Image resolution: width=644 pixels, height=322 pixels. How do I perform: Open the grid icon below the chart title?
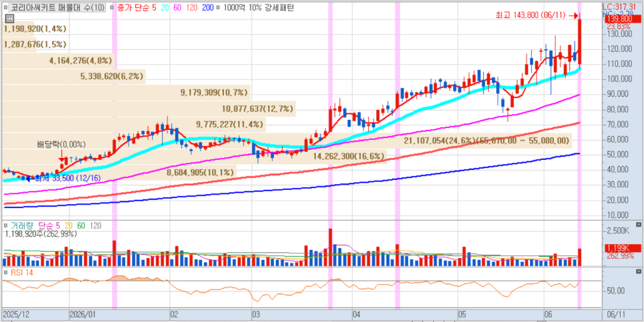pos(9,19)
